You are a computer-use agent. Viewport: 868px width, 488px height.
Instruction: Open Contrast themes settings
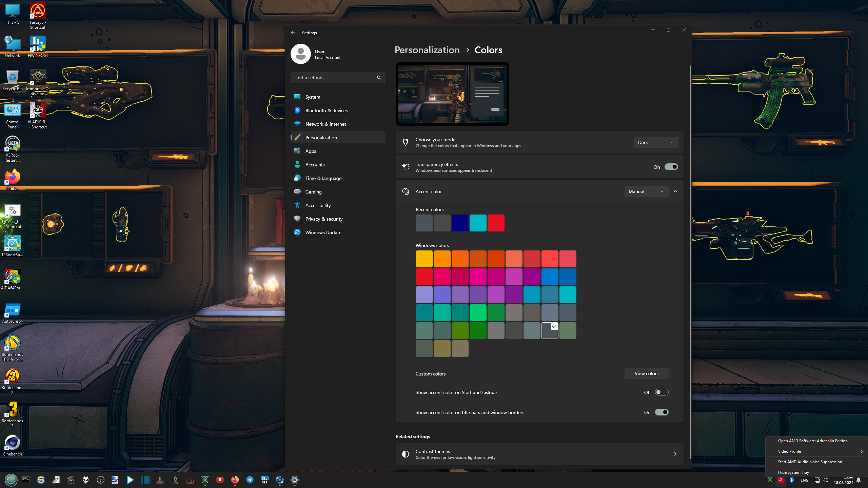tap(539, 454)
